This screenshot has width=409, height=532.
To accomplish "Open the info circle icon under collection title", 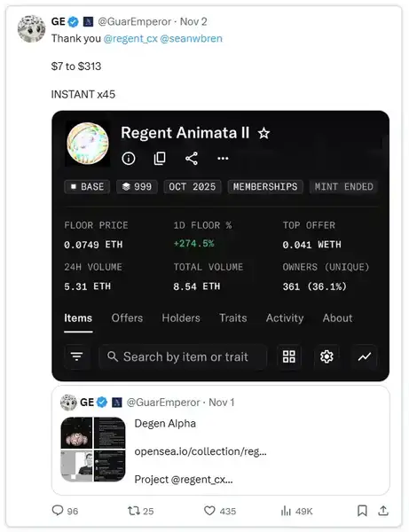I will click(129, 158).
